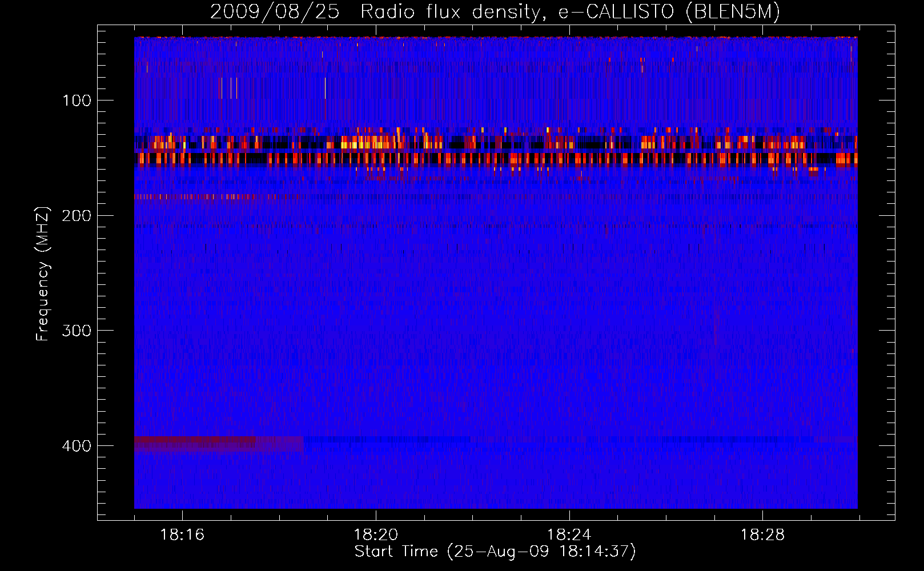Viewport: 924px width, 571px height.
Task: Select the frequency axis label '400'
Action: [77, 446]
